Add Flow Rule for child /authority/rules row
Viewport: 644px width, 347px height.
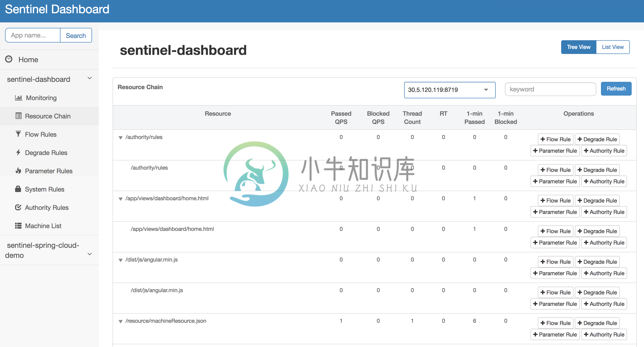click(555, 170)
